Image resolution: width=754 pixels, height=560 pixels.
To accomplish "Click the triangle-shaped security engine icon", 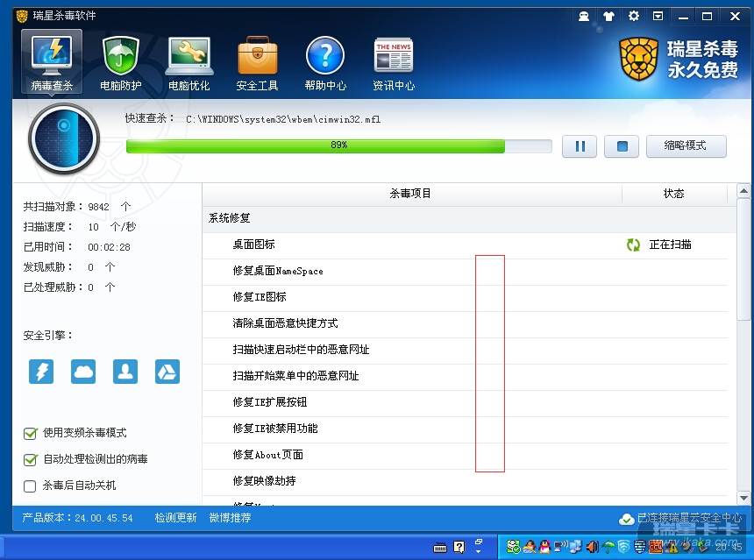I will 167,372.
